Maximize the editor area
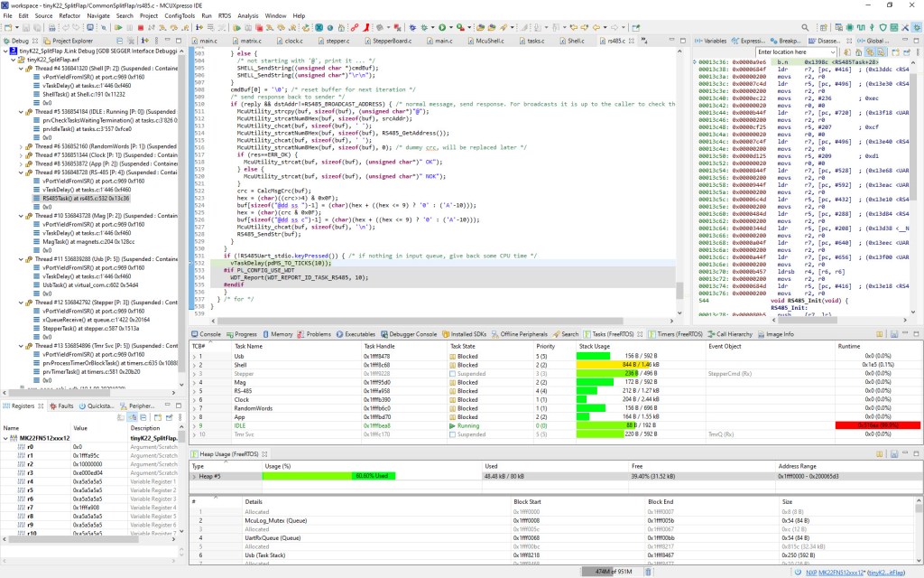 pos(685,41)
